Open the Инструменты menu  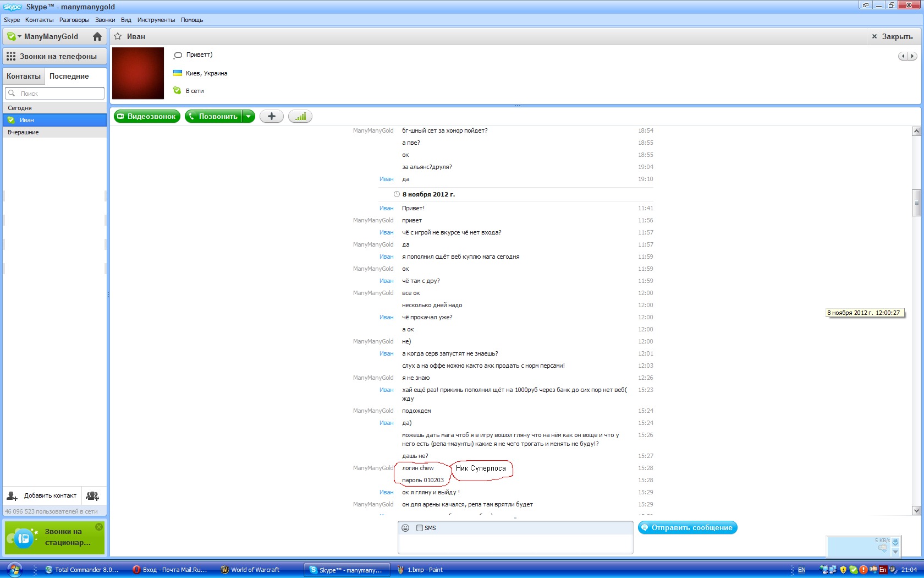point(156,20)
